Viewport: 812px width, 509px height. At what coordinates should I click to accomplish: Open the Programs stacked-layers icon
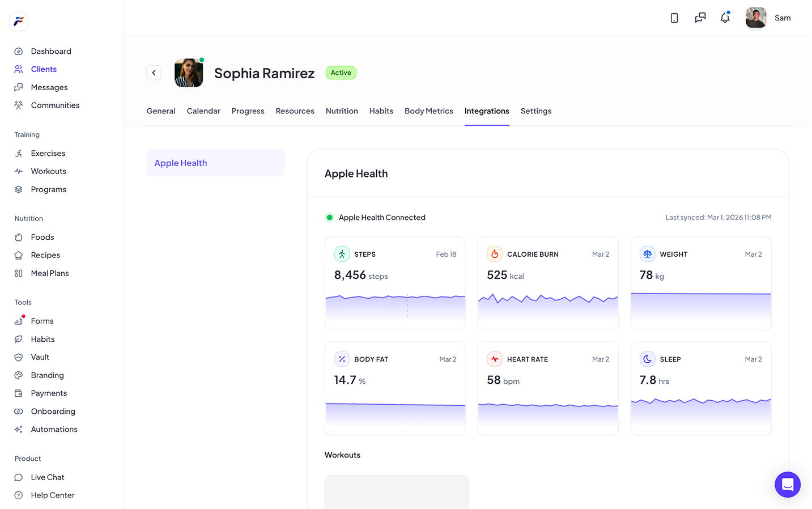tap(19, 189)
